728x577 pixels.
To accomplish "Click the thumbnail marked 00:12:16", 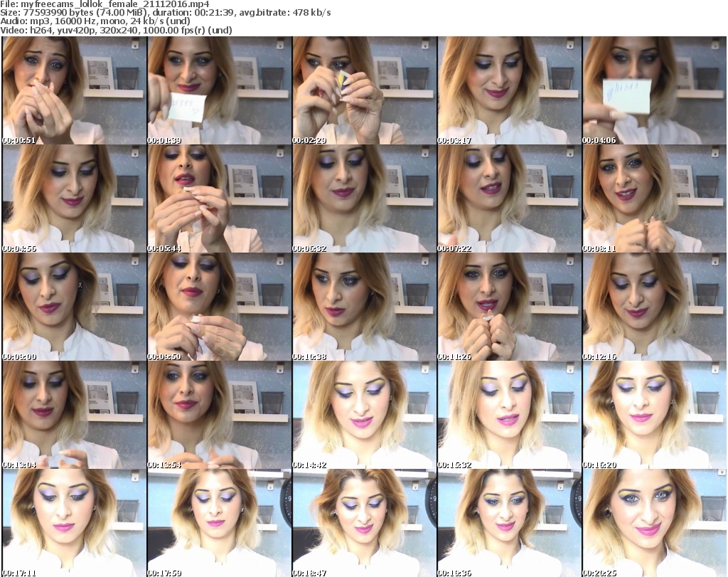I will [x=654, y=307].
